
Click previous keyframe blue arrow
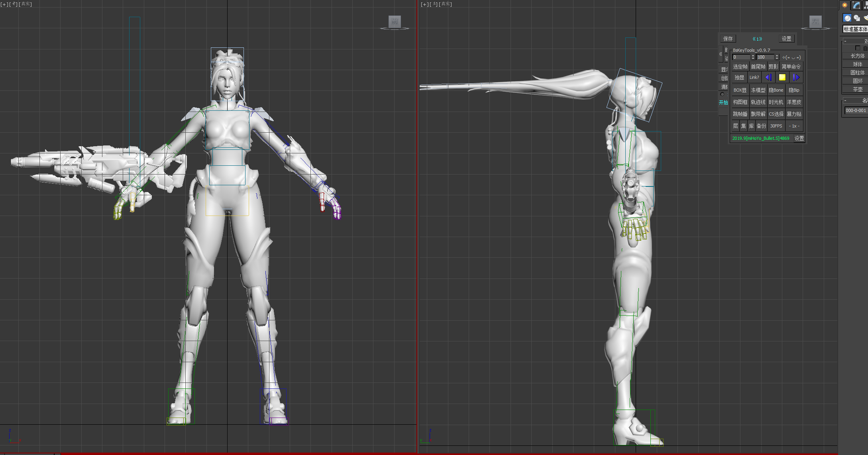pyautogui.click(x=768, y=78)
